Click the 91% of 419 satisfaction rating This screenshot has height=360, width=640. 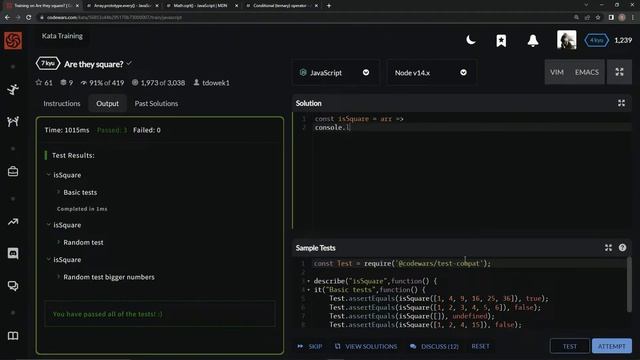(102, 83)
